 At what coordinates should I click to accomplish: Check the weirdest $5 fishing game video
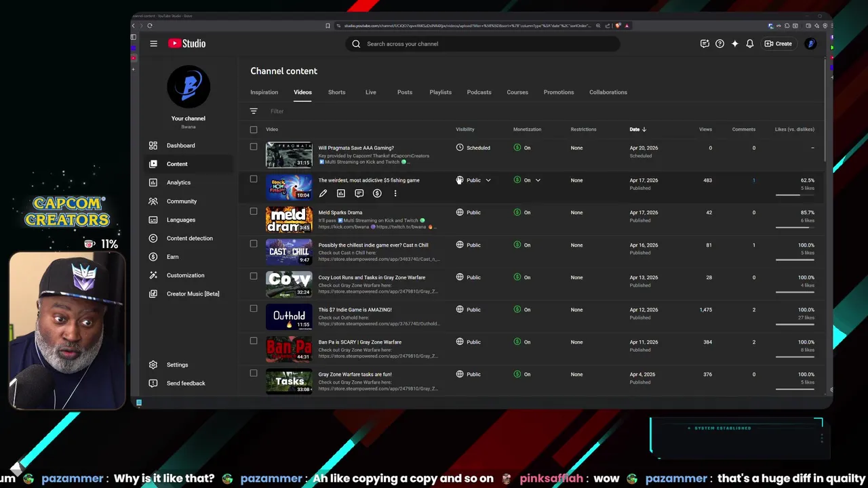coord(254,179)
